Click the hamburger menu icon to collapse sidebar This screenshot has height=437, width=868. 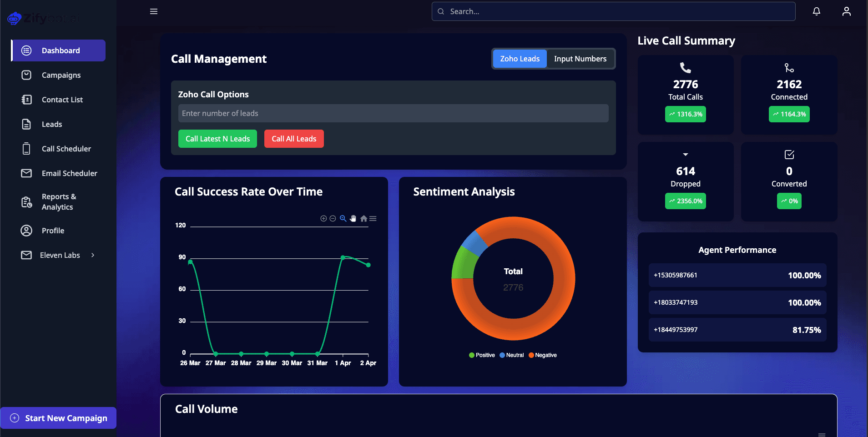pyautogui.click(x=154, y=11)
